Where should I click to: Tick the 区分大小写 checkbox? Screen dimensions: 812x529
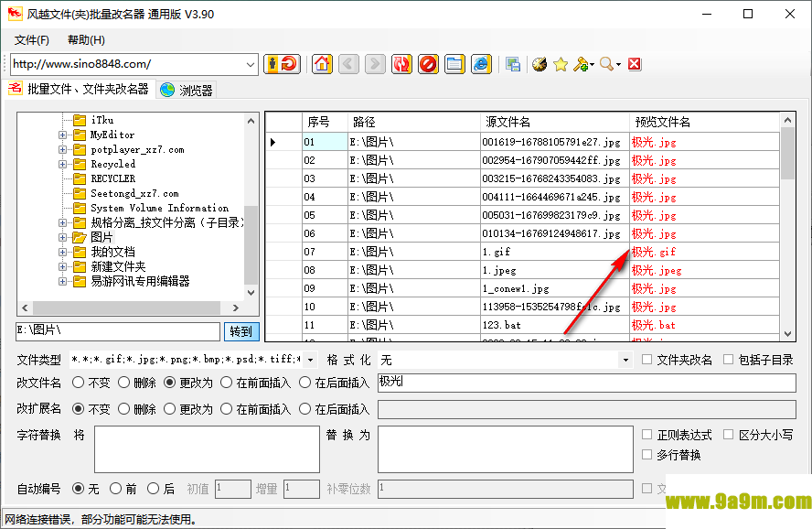[728, 434]
